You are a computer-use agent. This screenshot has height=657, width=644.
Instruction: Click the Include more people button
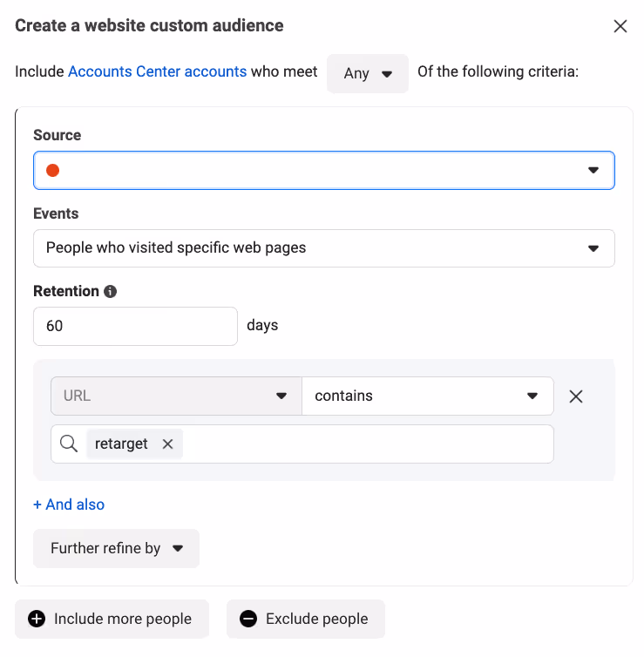[112, 619]
